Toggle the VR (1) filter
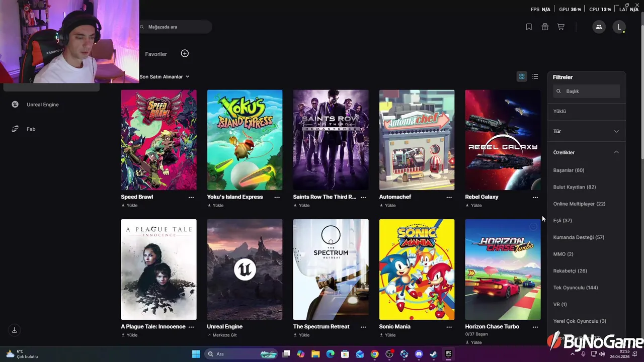Image resolution: width=644 pixels, height=362 pixels. (560, 304)
